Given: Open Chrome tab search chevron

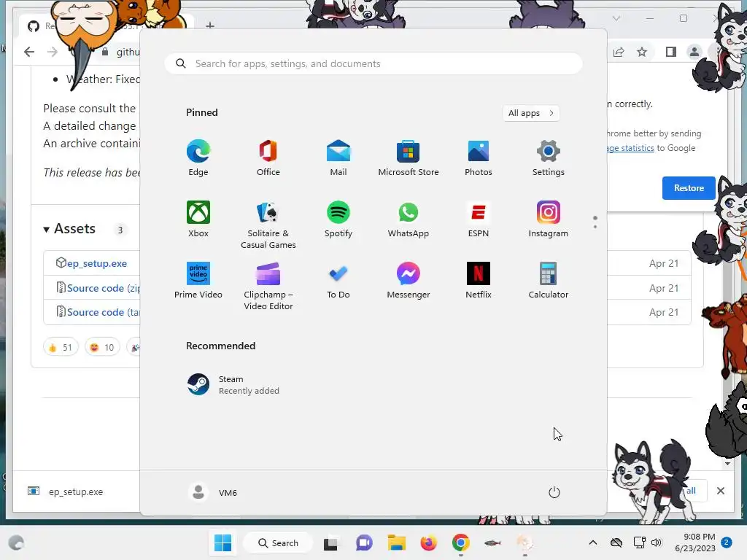Looking at the screenshot, I should coord(616,18).
